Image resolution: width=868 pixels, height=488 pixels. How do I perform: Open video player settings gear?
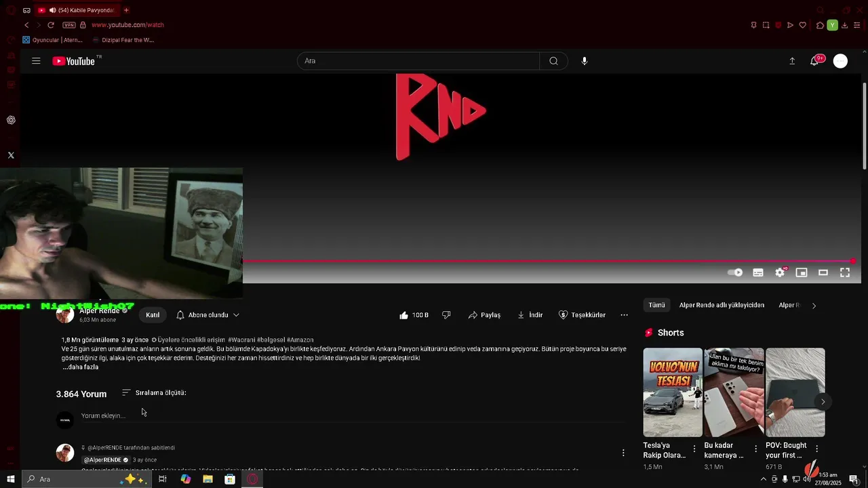[x=780, y=272]
